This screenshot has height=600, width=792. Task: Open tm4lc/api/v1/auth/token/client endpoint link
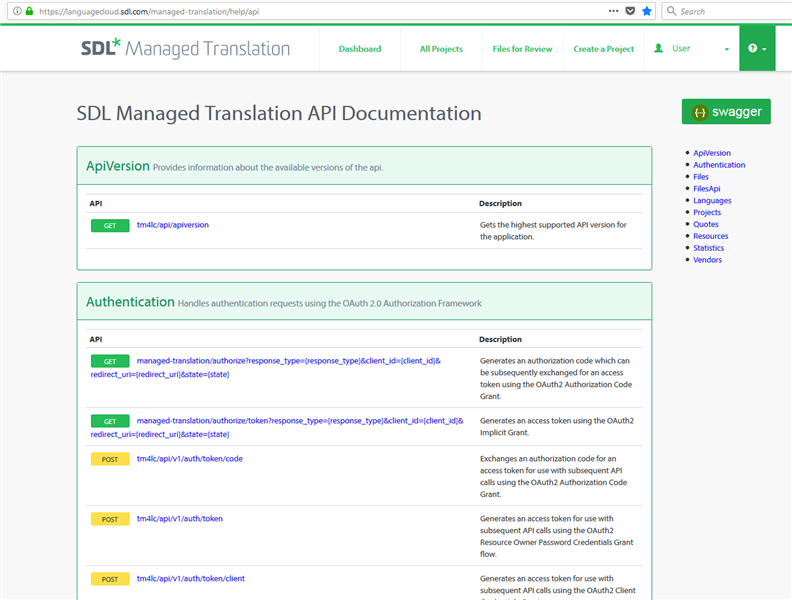[x=190, y=578]
